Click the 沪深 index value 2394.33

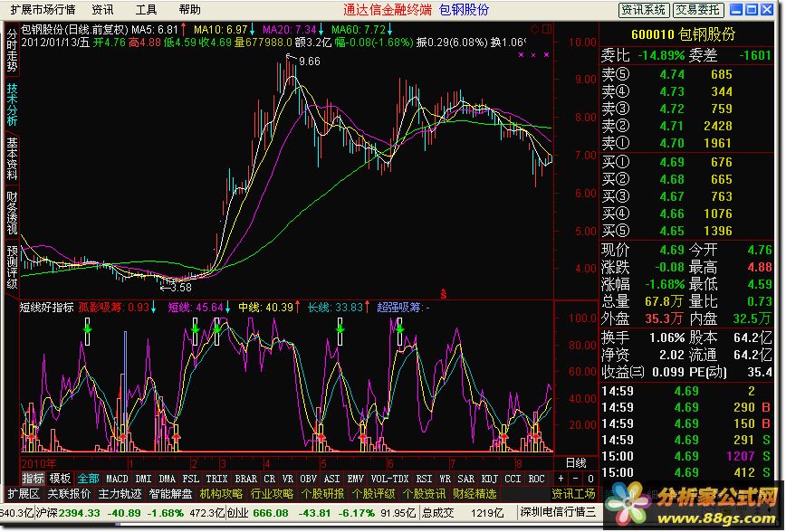pos(78,514)
